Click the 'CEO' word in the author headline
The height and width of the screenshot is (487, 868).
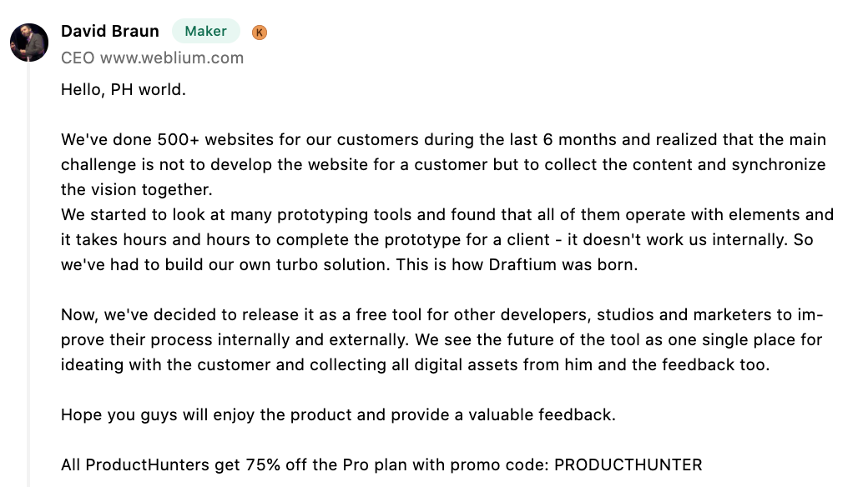[78, 58]
